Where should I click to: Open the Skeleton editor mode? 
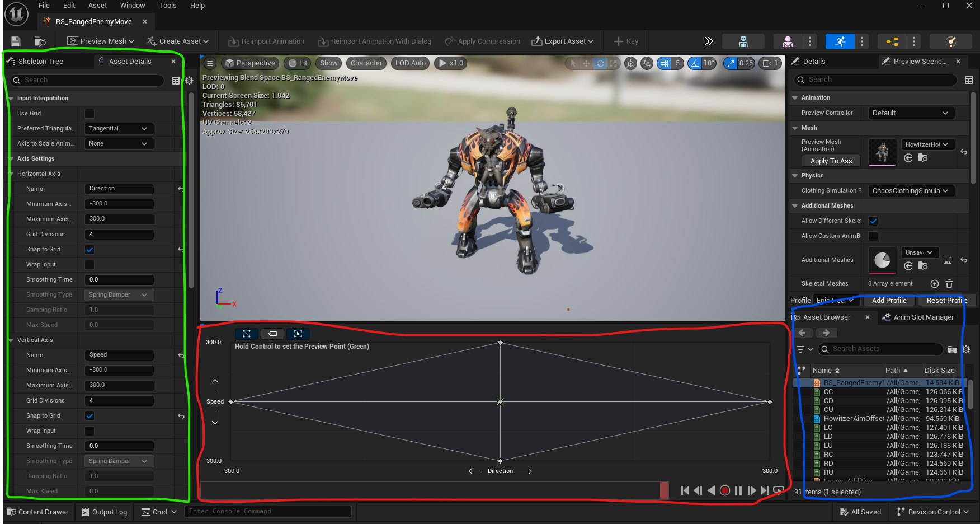[x=743, y=41]
